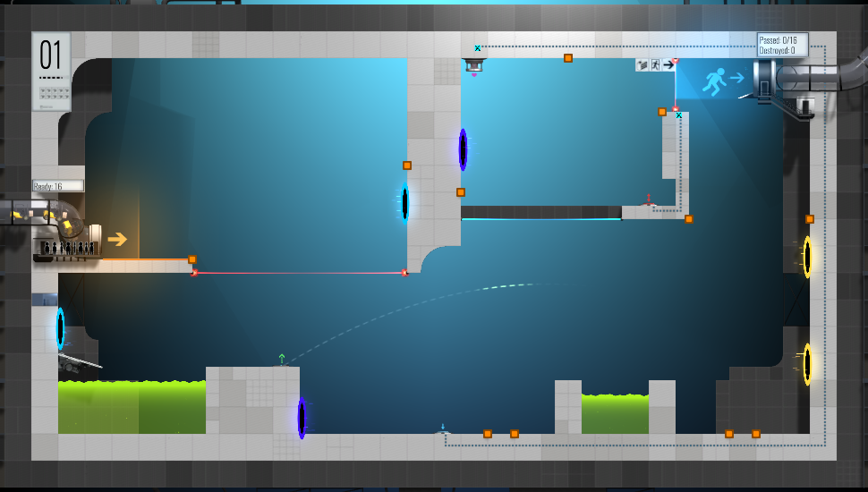The width and height of the screenshot is (868, 492).
Task: Click the cyan portal on the left wall
Action: 60,328
